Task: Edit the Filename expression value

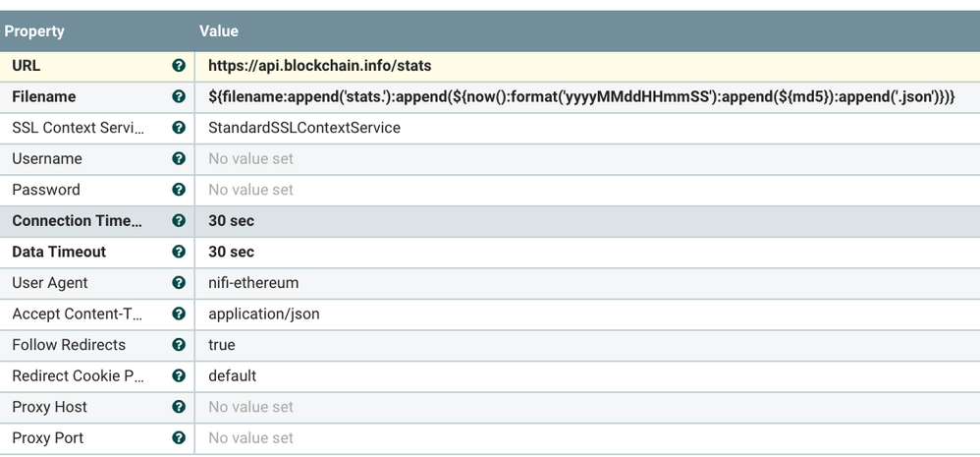Action: tap(581, 97)
